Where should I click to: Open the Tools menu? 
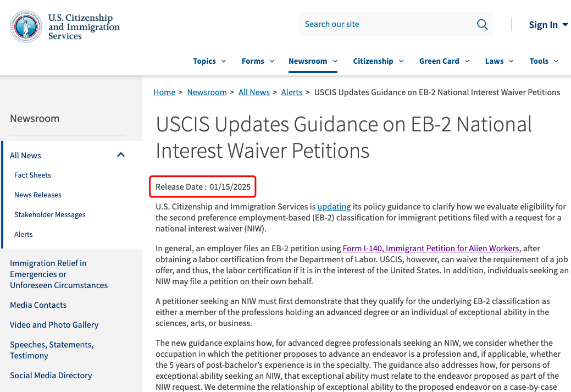[544, 61]
